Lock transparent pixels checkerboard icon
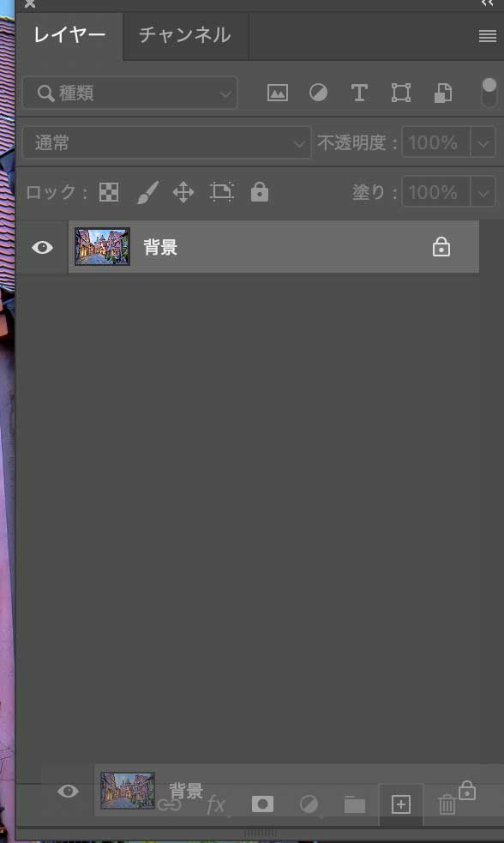The height and width of the screenshot is (843, 504). (109, 192)
